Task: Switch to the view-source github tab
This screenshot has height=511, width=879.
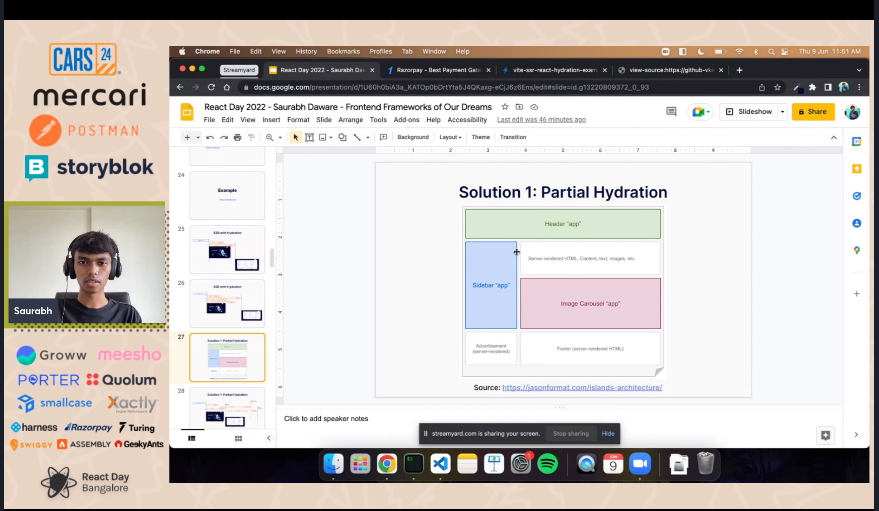Action: pos(670,70)
